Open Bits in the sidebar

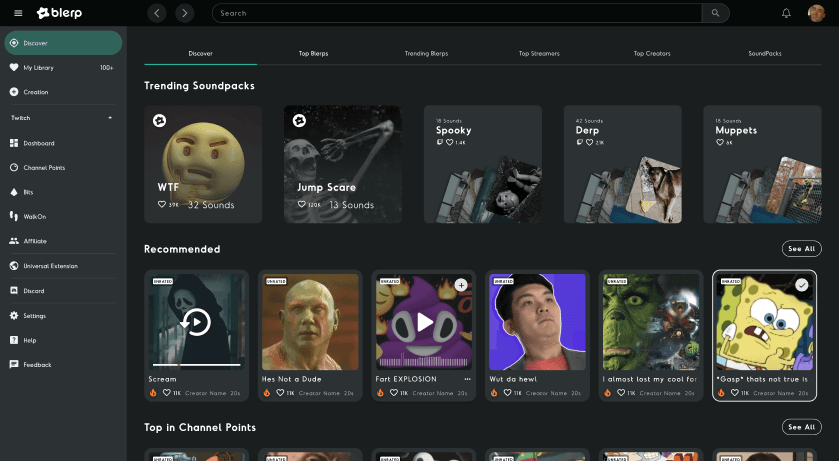[x=63, y=192]
